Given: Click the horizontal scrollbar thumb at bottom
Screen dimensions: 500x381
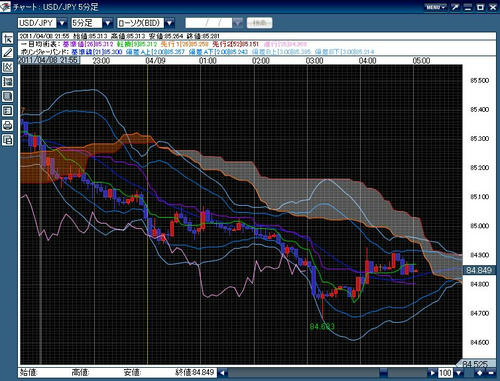Looking at the screenshot, I should (x=383, y=373).
